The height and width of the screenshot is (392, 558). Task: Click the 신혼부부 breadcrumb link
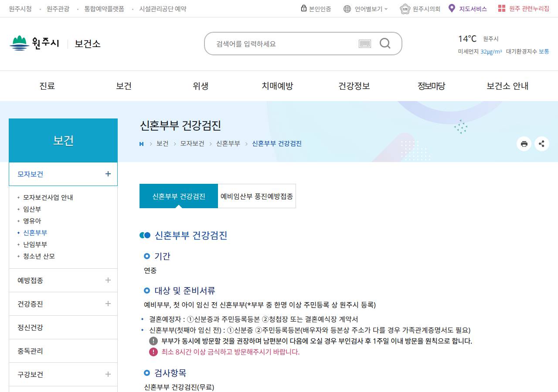point(228,143)
